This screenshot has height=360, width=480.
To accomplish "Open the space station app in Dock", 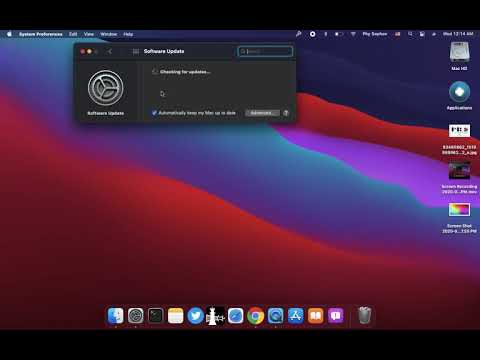I will [x=216, y=315].
